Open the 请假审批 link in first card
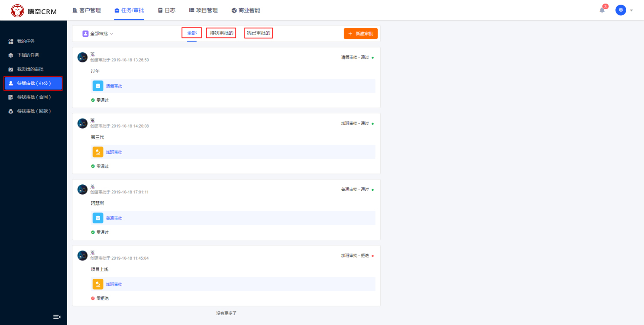644x325 pixels. coord(114,86)
